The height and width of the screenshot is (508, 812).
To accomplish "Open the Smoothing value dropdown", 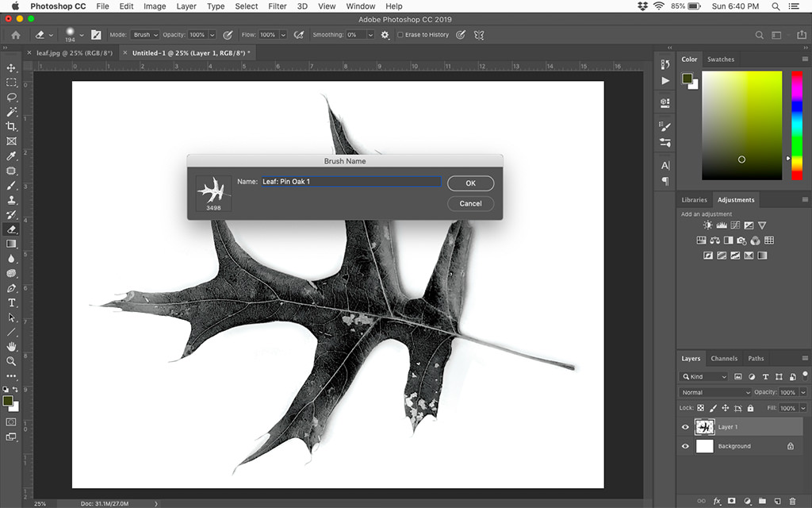I will [370, 35].
